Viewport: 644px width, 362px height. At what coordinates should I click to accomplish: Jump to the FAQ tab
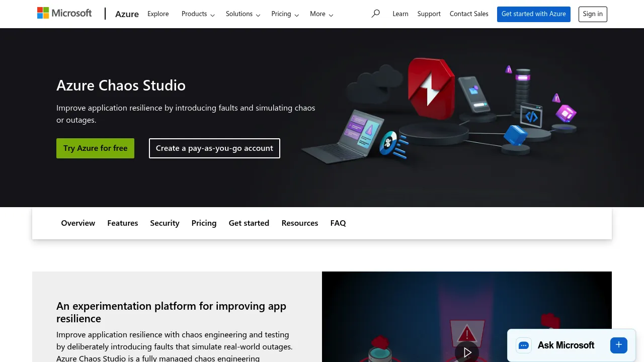click(338, 223)
